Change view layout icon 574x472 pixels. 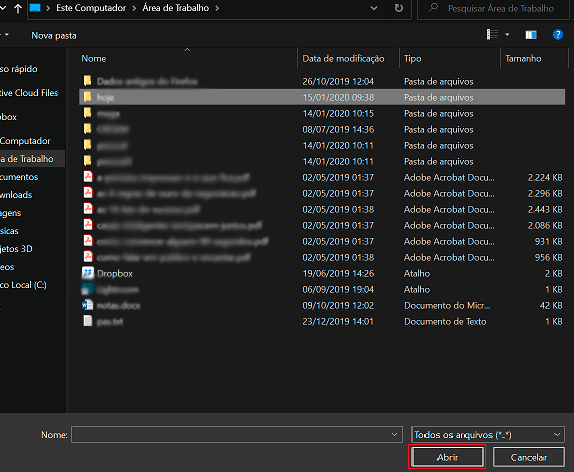pos(492,35)
